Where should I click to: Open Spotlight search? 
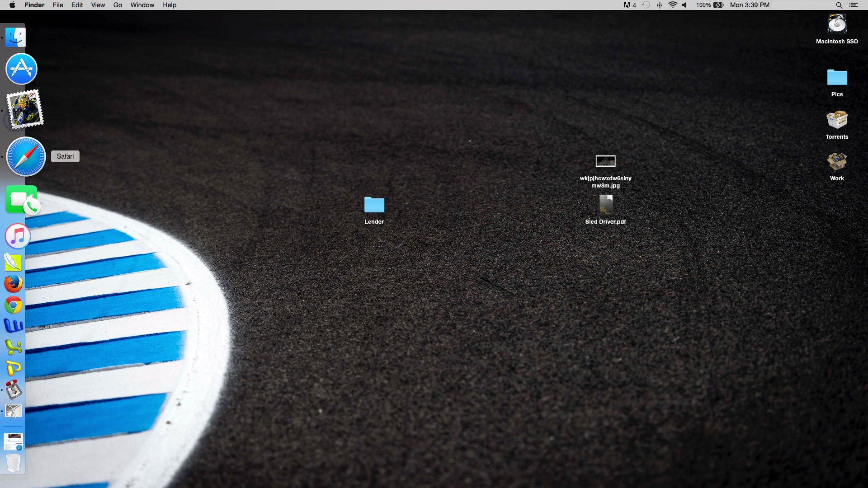839,5
